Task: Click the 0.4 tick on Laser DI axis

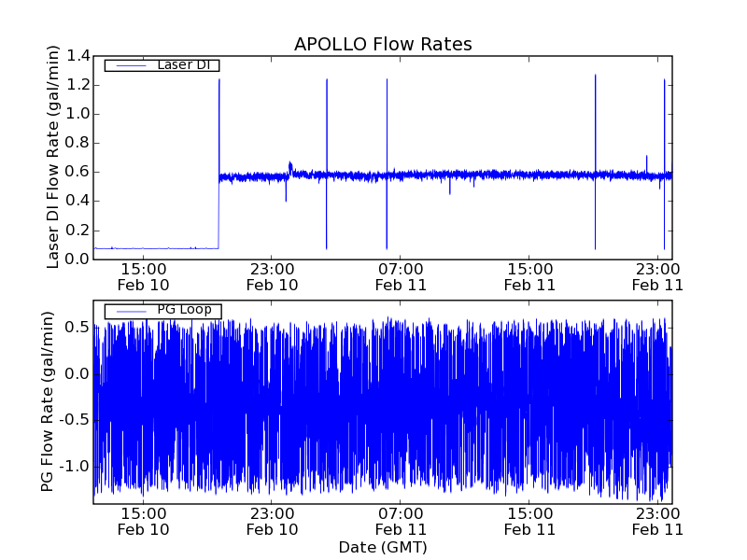Action: point(78,202)
